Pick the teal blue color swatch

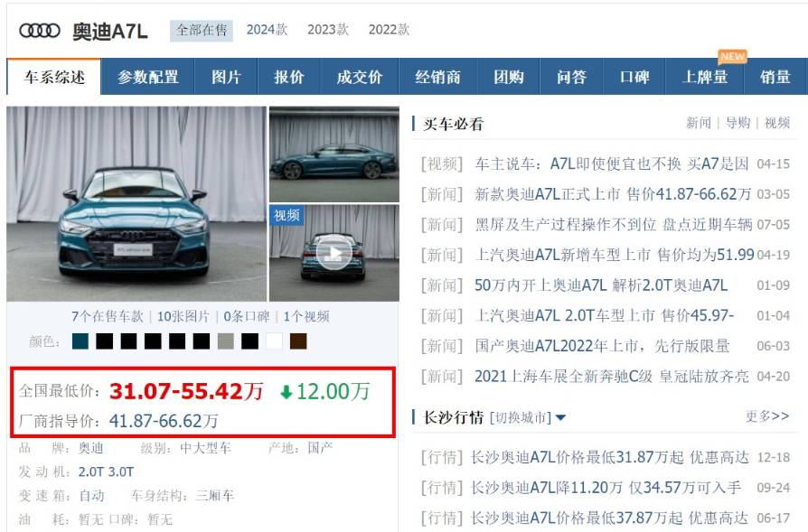tap(80, 341)
